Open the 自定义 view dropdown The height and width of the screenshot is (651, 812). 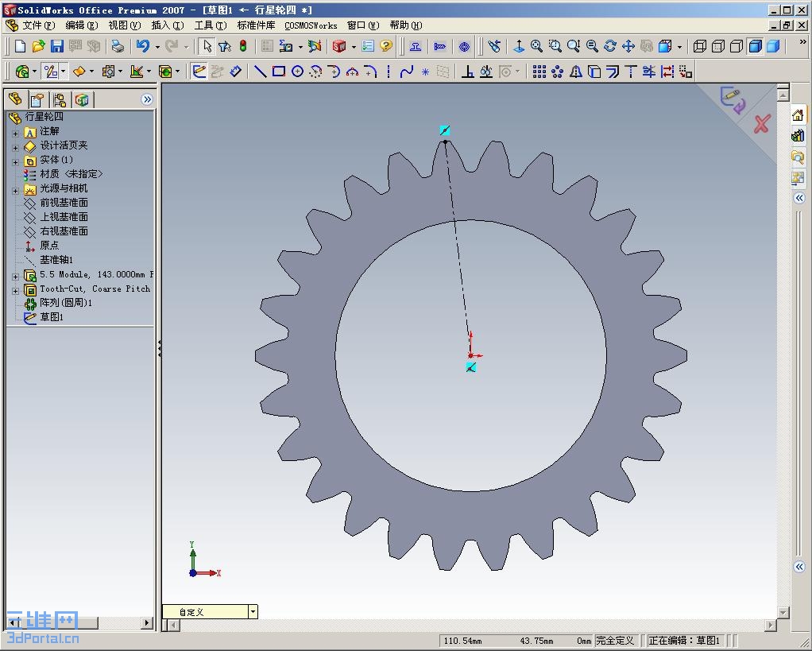click(253, 611)
